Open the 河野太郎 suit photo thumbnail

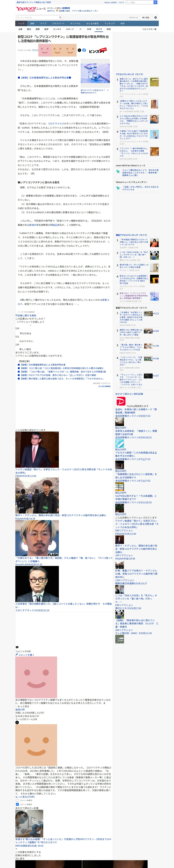(37, 450)
